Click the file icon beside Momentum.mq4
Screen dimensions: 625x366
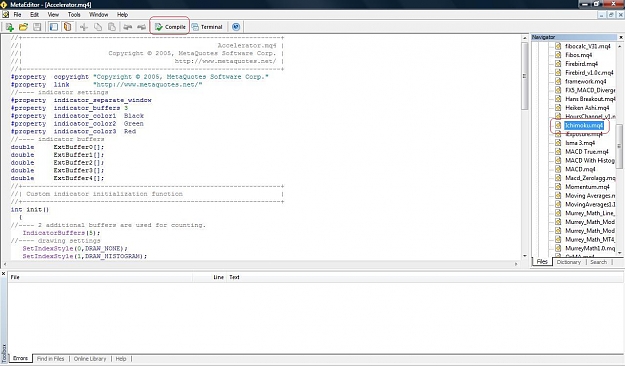(558, 187)
